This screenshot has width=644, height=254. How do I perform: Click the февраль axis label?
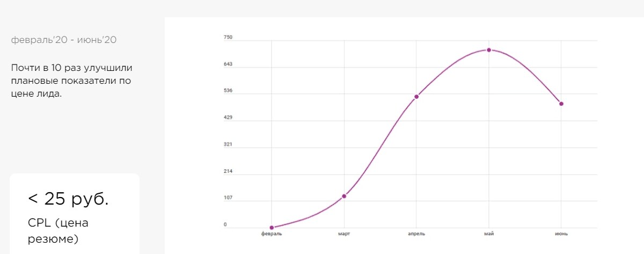click(272, 234)
